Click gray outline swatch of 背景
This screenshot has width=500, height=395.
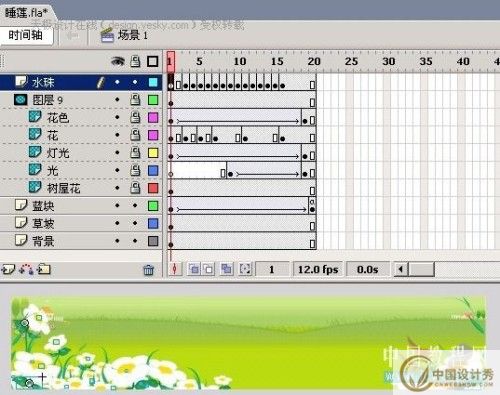[x=153, y=241]
